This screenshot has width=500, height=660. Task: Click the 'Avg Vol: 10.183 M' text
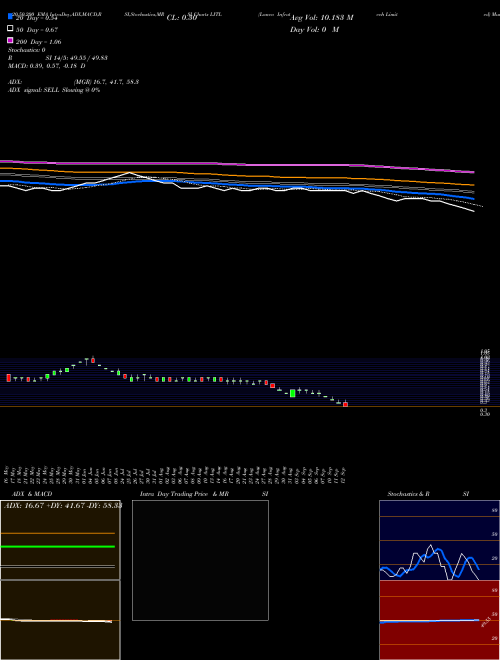(322, 18)
